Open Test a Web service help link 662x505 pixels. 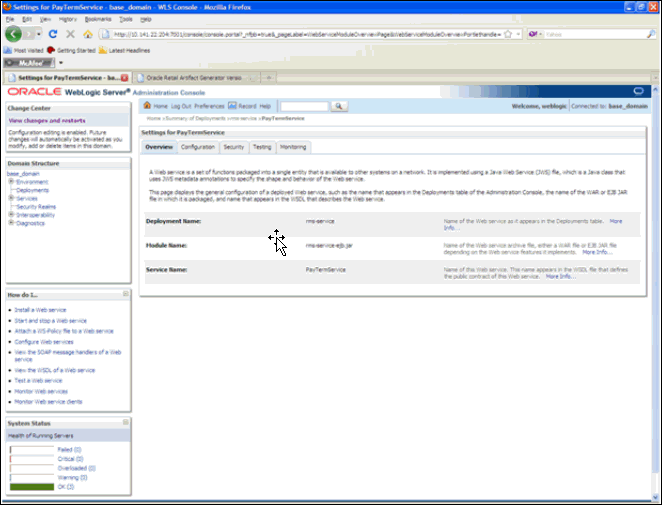click(38, 381)
